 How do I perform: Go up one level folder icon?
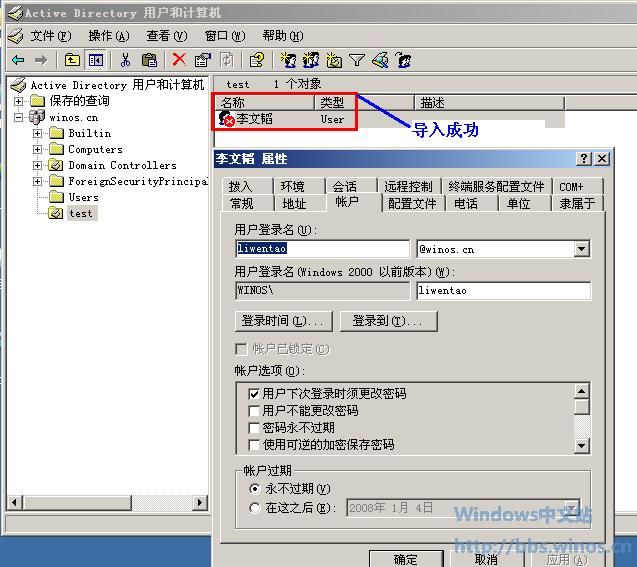pyautogui.click(x=72, y=60)
